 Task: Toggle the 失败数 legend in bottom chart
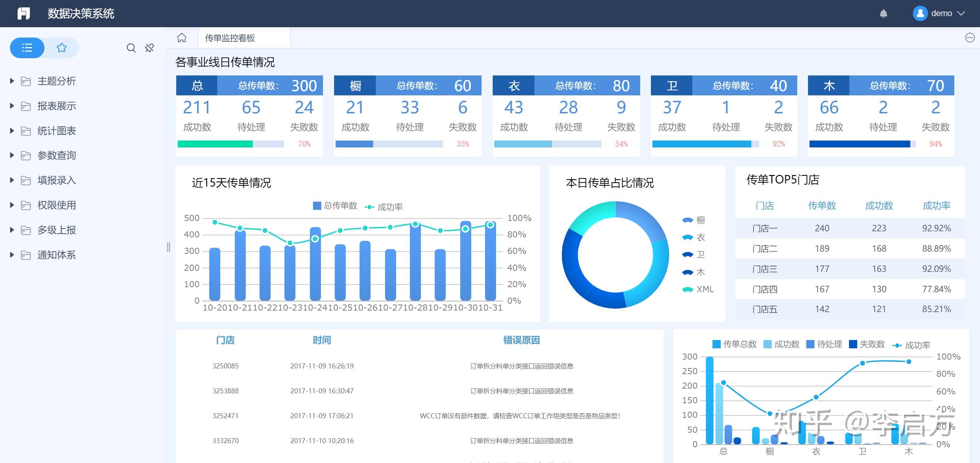coord(867,344)
